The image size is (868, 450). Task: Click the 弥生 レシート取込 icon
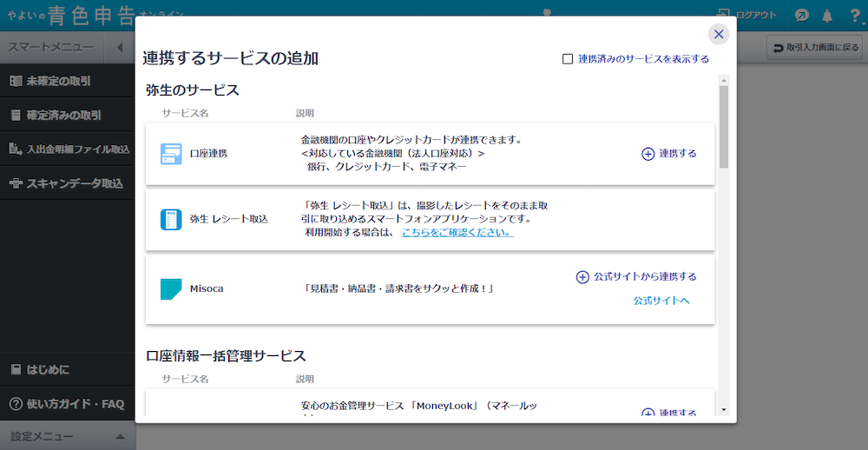171,220
